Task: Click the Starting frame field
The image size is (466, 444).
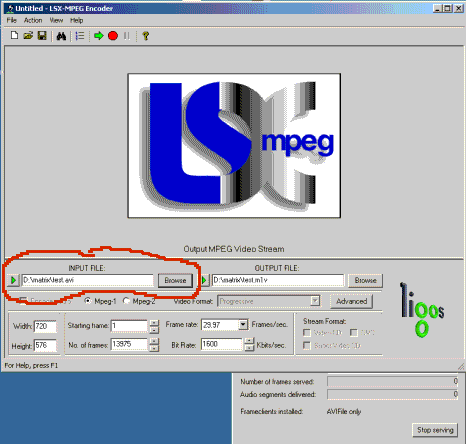Action: pyautogui.click(x=129, y=325)
